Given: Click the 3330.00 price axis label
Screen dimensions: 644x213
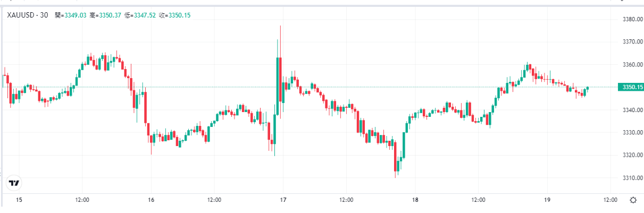Looking at the screenshot, I should point(630,132).
